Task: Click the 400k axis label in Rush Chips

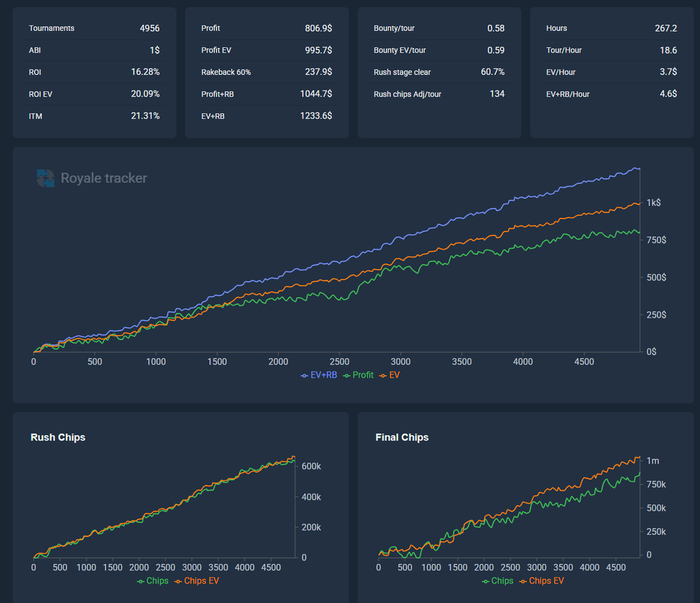Action: (x=311, y=497)
